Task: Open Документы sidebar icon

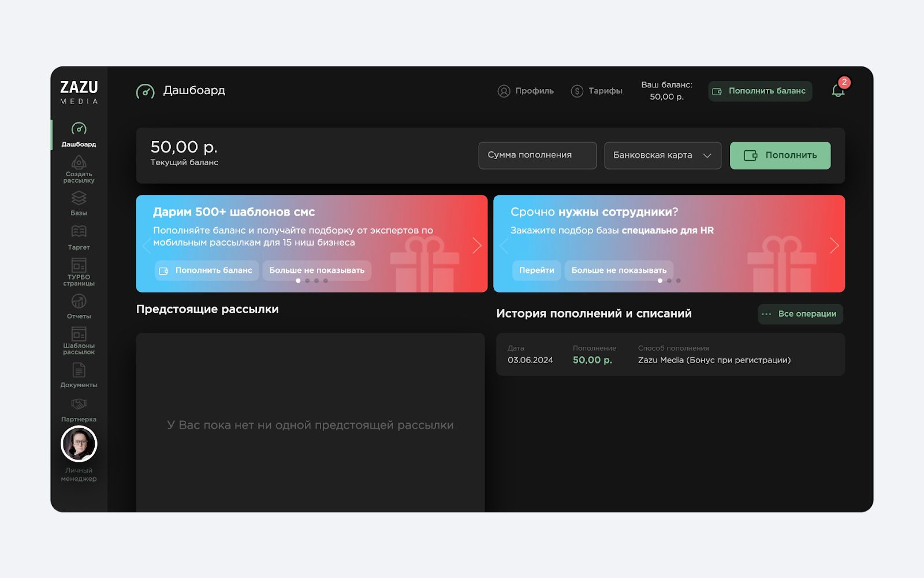Action: [79, 370]
